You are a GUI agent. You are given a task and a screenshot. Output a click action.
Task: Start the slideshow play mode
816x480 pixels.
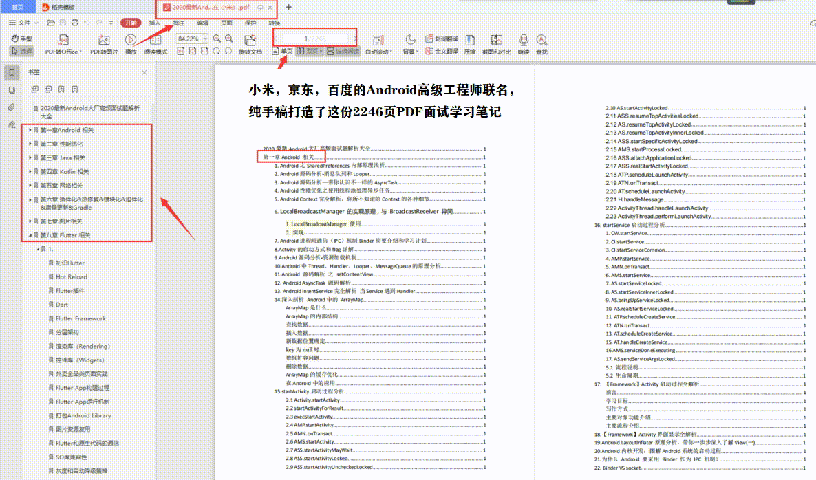click(x=131, y=44)
